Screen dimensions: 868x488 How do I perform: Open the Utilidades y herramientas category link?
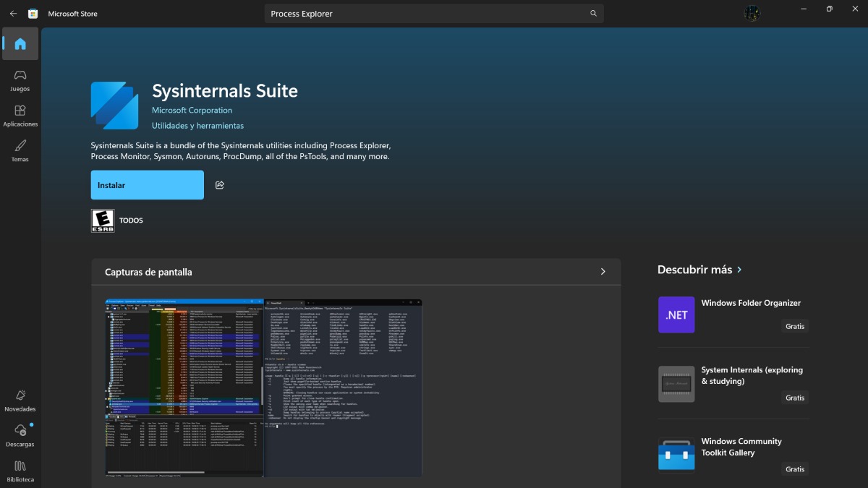click(x=197, y=125)
